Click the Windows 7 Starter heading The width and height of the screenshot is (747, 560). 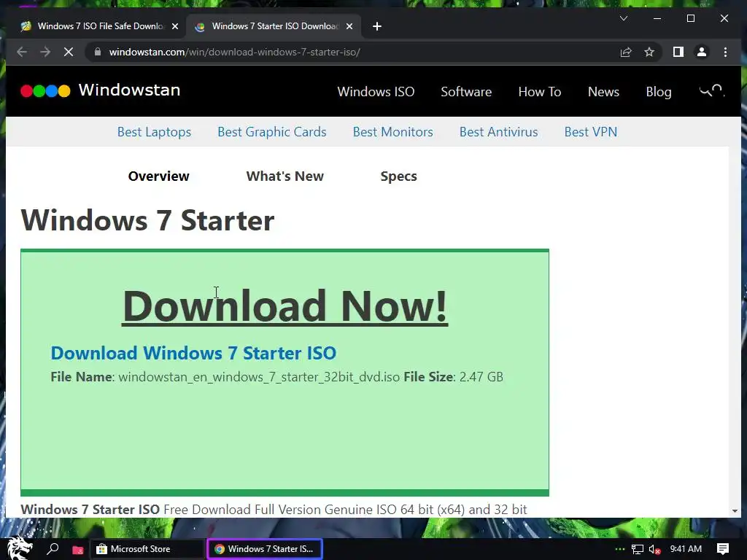coord(147,220)
